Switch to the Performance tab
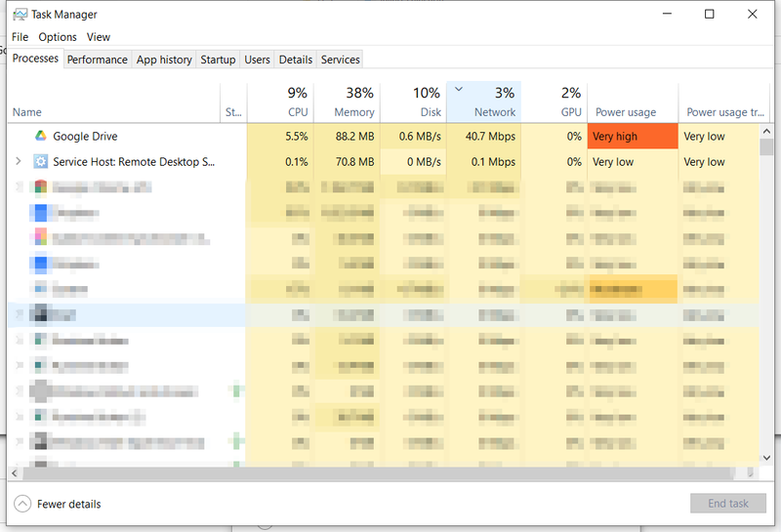The width and height of the screenshot is (781, 532). click(97, 60)
